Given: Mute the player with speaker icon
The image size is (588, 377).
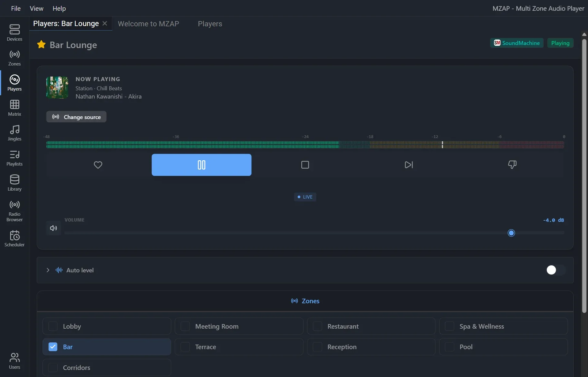Looking at the screenshot, I should click(x=54, y=228).
